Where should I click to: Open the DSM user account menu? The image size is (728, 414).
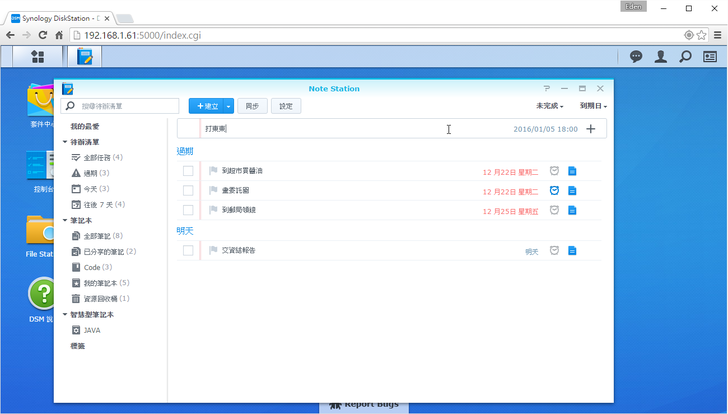pos(660,57)
